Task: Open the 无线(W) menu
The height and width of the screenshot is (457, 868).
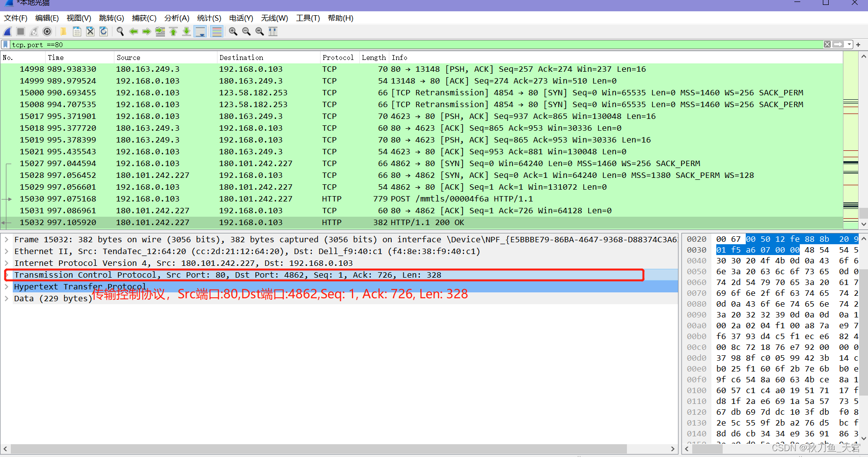Action: (x=274, y=18)
